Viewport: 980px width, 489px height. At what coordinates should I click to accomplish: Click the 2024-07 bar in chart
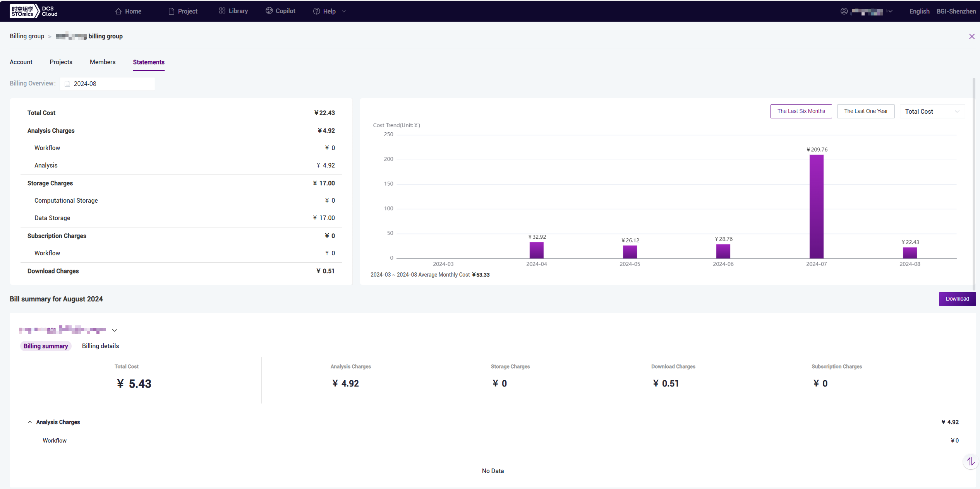click(816, 207)
